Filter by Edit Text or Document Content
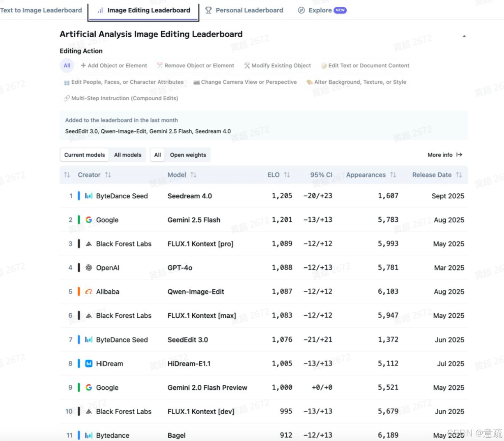The image size is (504, 441). coord(365,66)
